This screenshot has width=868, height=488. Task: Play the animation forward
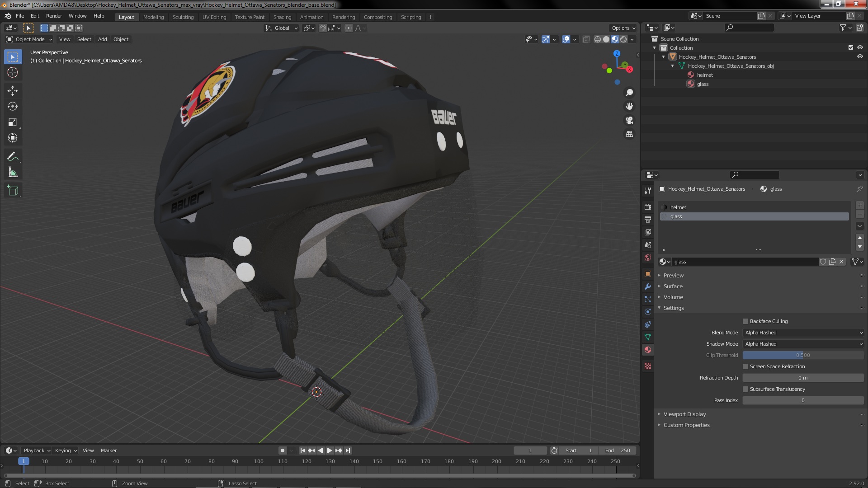(x=330, y=450)
